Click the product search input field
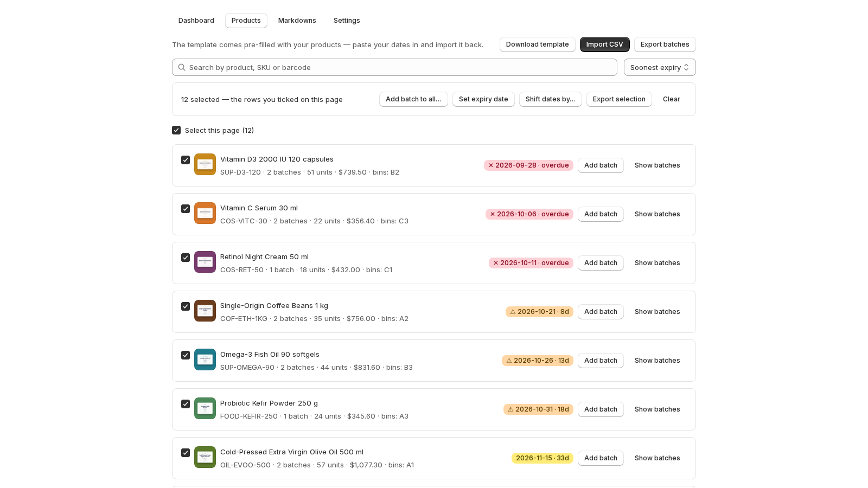Image resolution: width=868 pixels, height=488 pixels. pos(394,67)
